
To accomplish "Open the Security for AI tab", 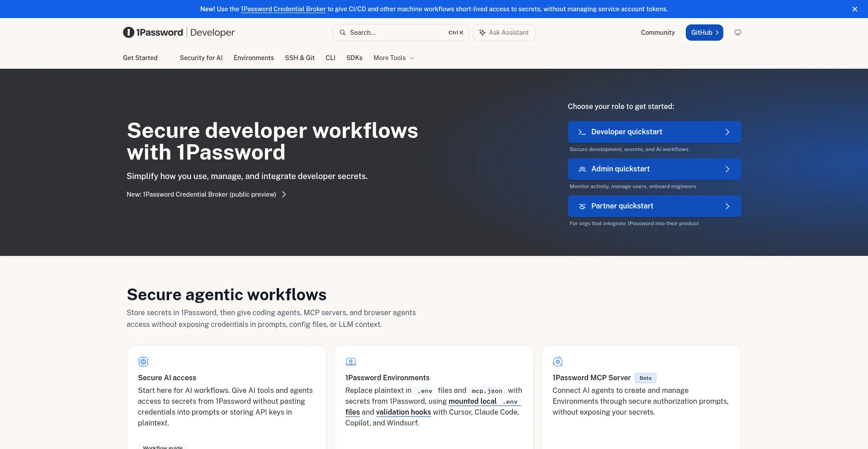I will coord(201,58).
